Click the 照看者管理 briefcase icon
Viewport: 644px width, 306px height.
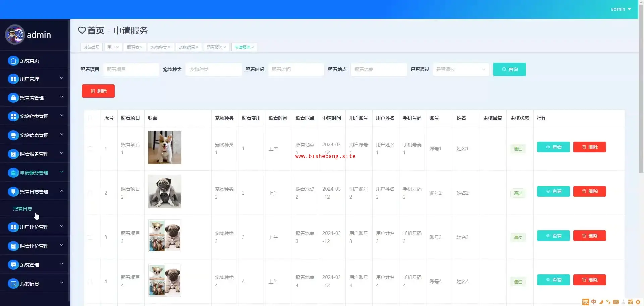[13, 98]
